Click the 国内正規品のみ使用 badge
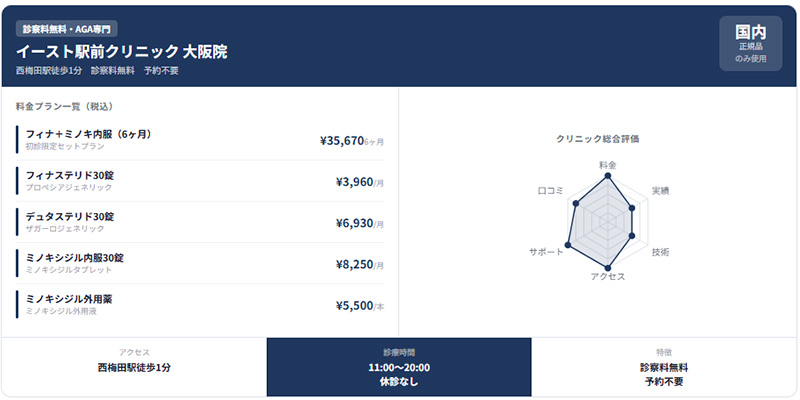Viewport: 800px width, 400px height. click(x=750, y=43)
